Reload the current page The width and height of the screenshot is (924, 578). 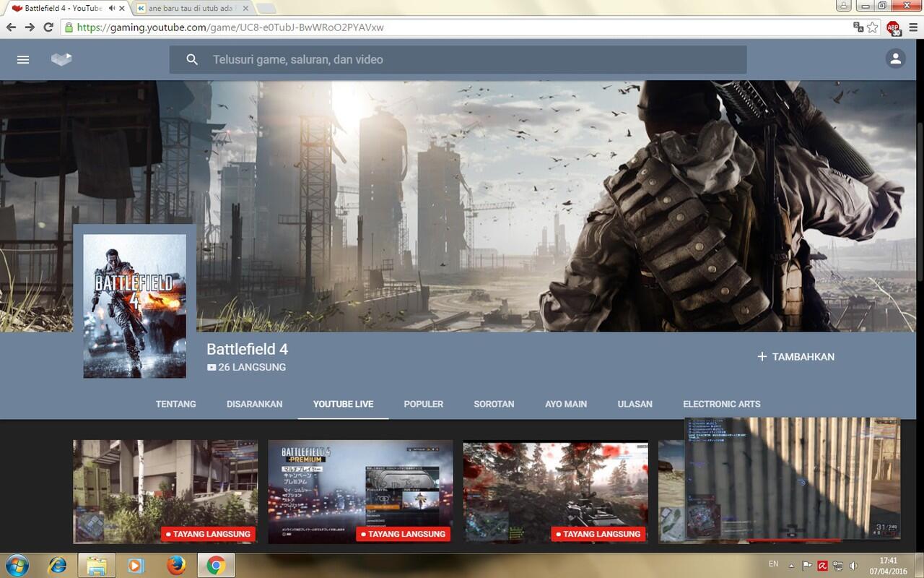48,27
